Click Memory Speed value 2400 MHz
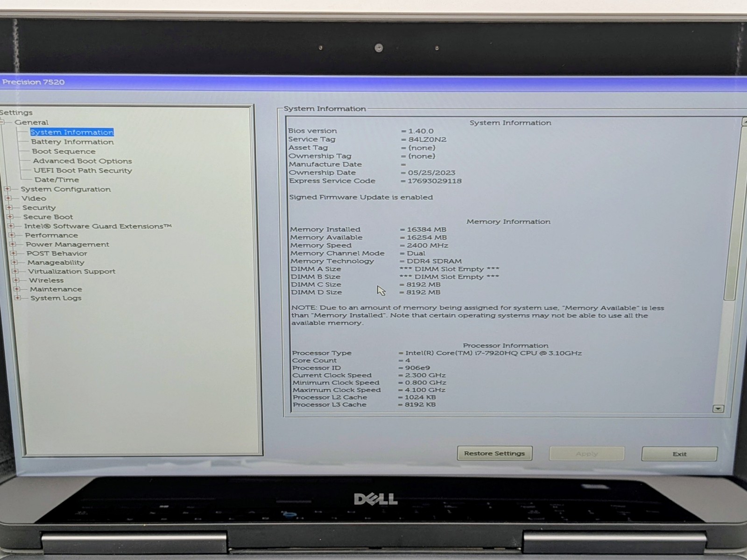The image size is (747, 560). point(427,245)
